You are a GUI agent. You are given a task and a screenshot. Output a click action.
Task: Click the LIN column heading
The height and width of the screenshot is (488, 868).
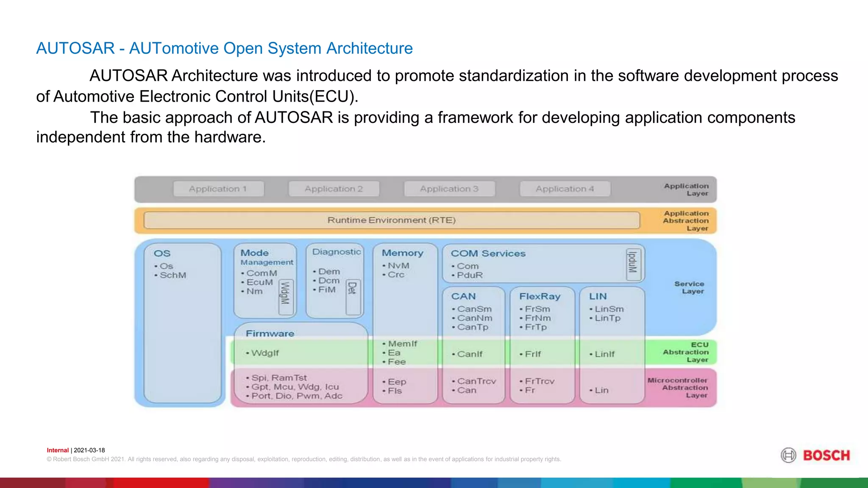[598, 297]
